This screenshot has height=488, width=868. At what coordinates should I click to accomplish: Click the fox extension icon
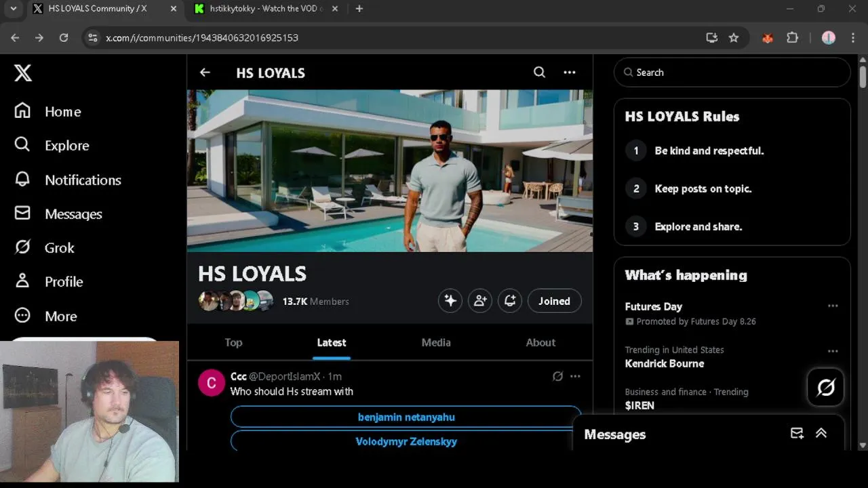pyautogui.click(x=768, y=38)
